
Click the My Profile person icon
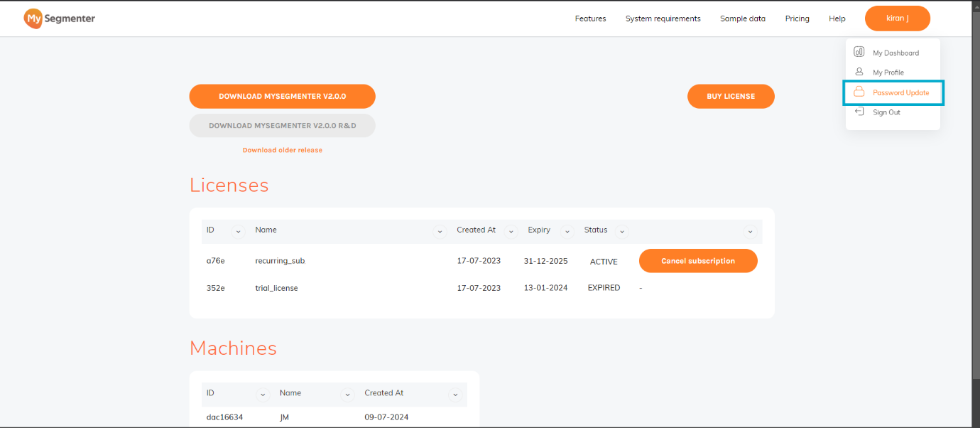pos(859,72)
